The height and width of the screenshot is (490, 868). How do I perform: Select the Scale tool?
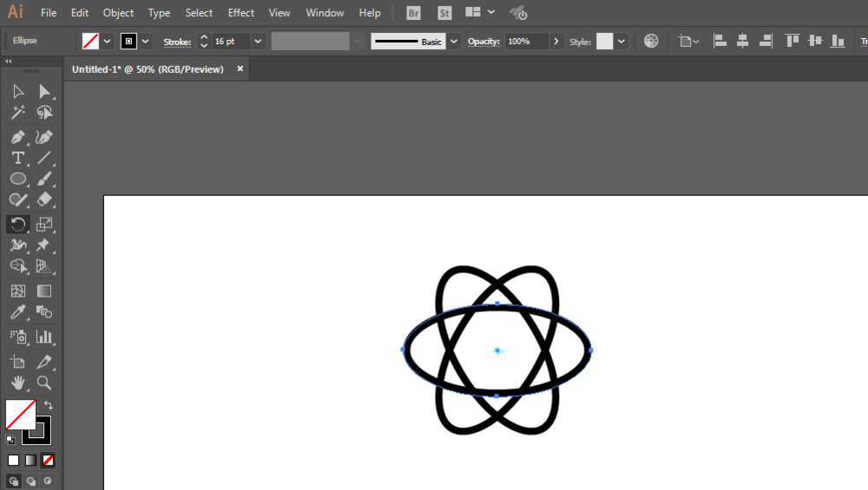pos(44,224)
